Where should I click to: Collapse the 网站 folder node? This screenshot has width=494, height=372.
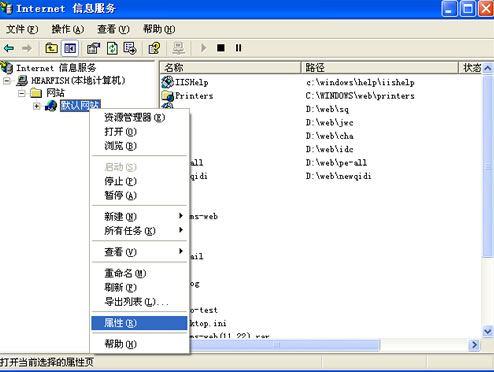pos(22,93)
